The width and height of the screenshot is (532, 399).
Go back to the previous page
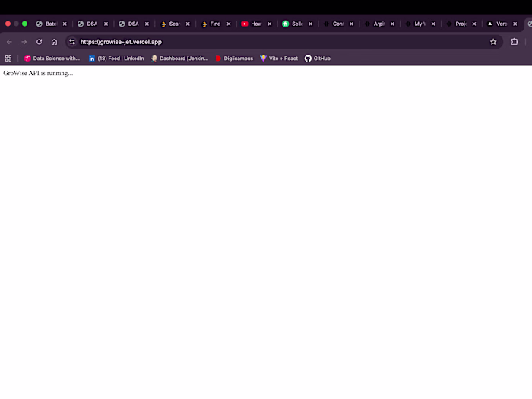pyautogui.click(x=9, y=42)
